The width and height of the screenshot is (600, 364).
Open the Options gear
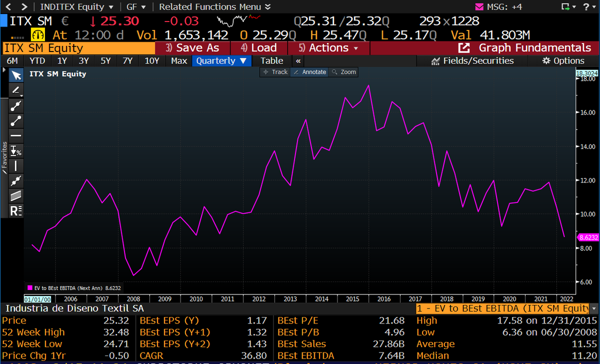click(546, 61)
